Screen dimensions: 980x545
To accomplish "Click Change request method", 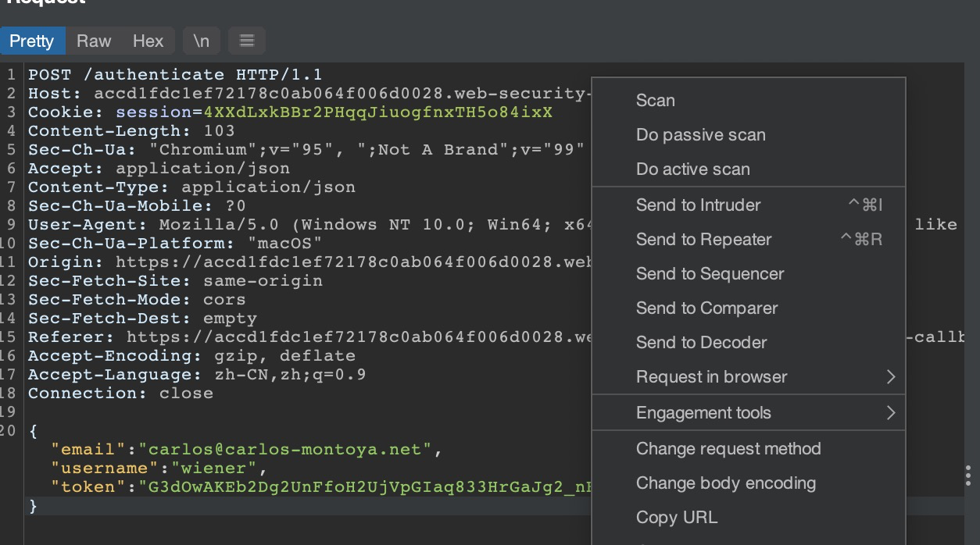I will point(728,448).
